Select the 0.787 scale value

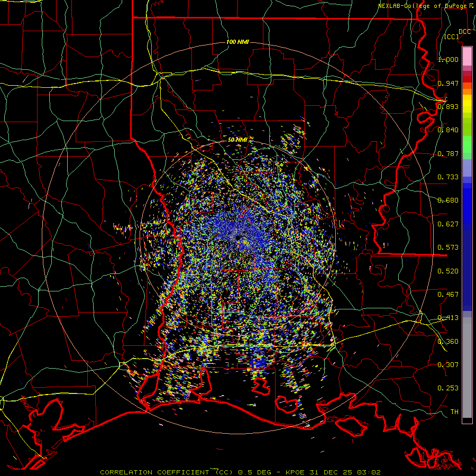point(448,153)
